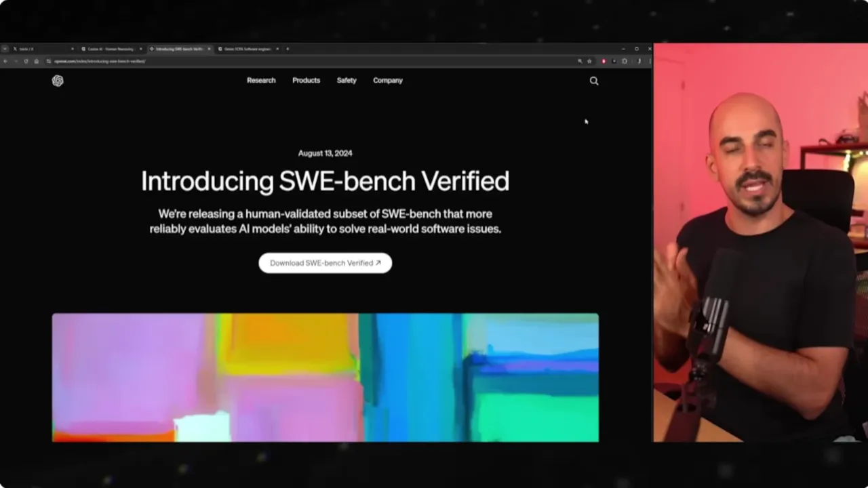Click the zoom magnifier icon in address bar
The height and width of the screenshot is (488, 868).
[x=580, y=61]
